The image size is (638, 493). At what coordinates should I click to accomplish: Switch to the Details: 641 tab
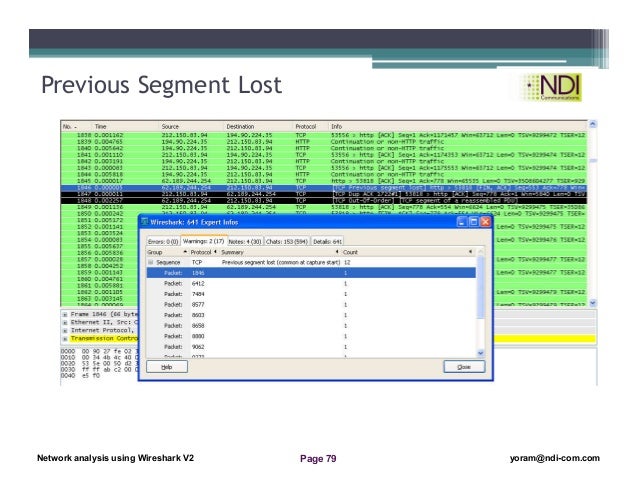tap(327, 242)
